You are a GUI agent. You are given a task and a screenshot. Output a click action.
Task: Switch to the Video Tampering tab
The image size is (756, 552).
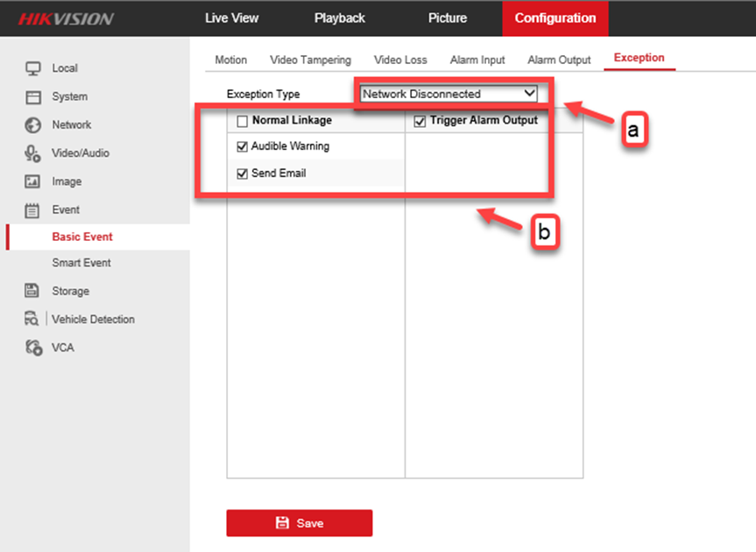pyautogui.click(x=310, y=60)
